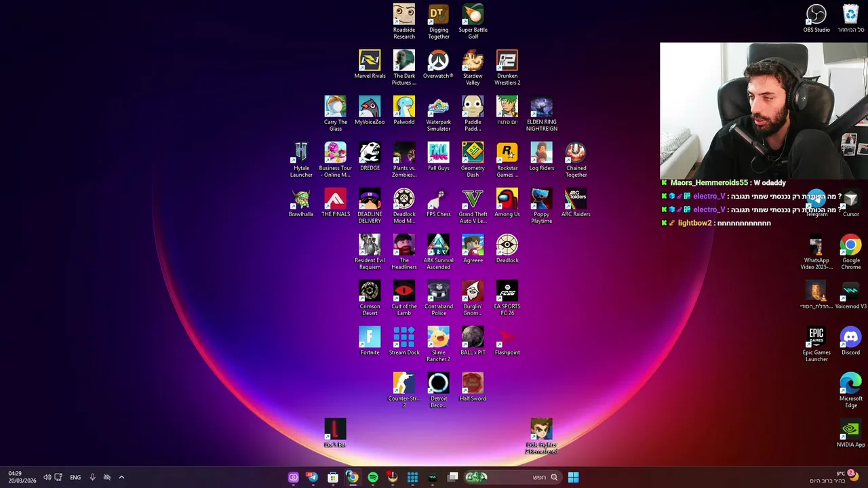Select the Stardew Valley icon
This screenshot has width=868, height=488.
[x=473, y=68]
